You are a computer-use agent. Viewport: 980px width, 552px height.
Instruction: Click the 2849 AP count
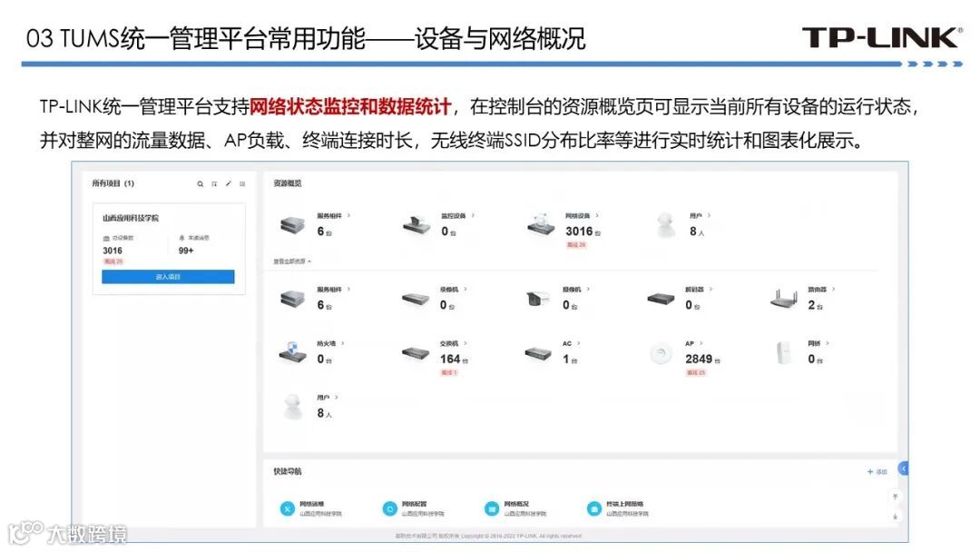pyautogui.click(x=699, y=359)
